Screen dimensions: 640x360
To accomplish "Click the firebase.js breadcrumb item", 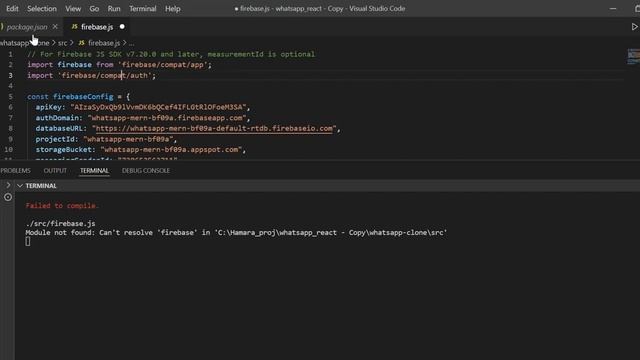I will 104,43.
